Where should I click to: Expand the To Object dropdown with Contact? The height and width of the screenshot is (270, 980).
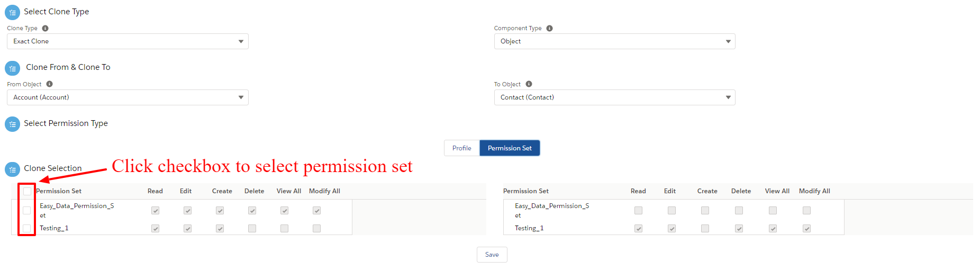click(614, 97)
